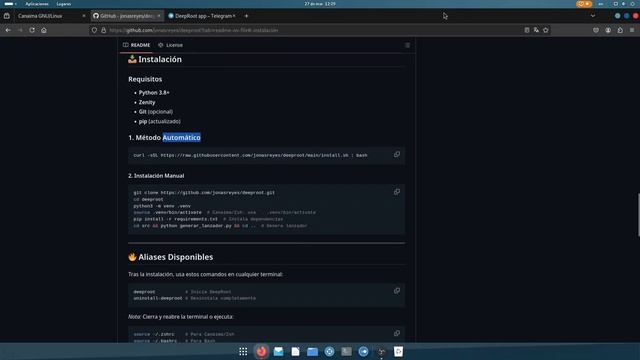This screenshot has width=640, height=360.
Task: Switch to the DeepRoot app Telegram tab
Action: tap(202, 16)
